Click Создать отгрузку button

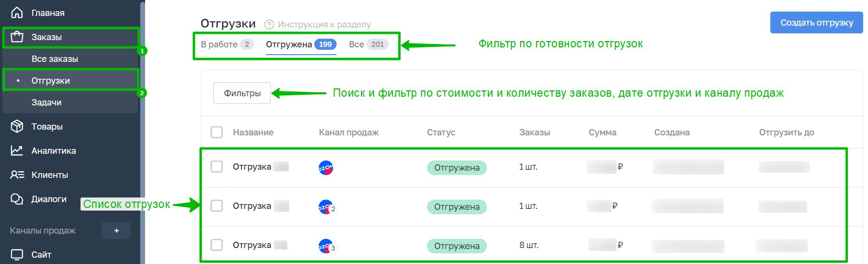click(x=817, y=23)
